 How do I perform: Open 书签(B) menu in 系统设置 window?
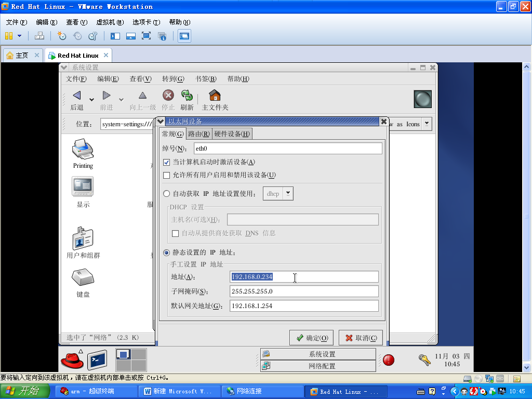206,79
